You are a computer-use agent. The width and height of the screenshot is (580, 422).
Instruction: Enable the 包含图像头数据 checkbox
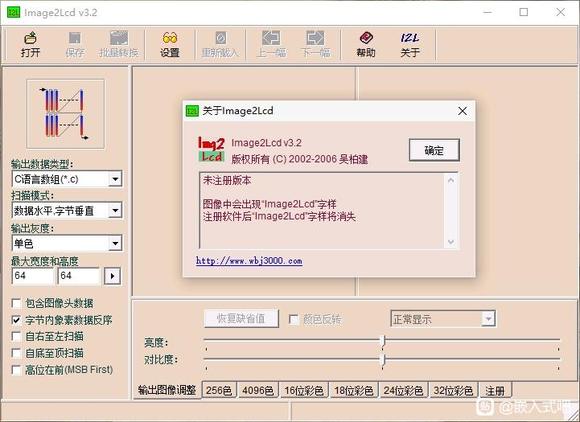[16, 304]
